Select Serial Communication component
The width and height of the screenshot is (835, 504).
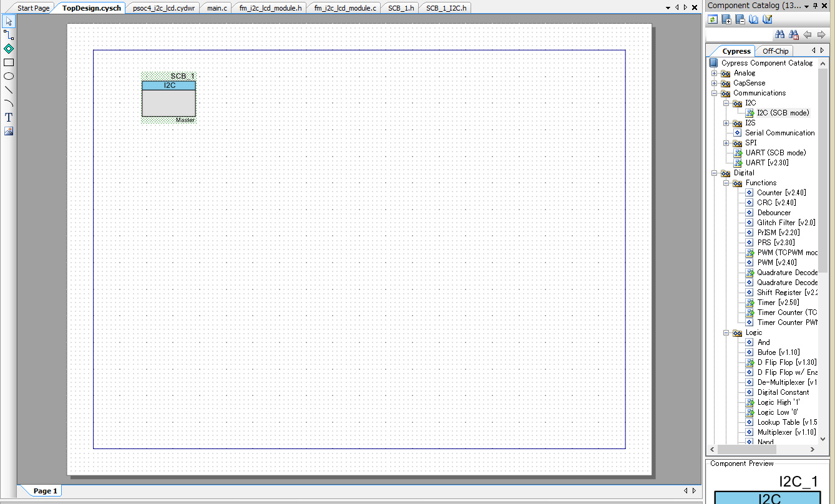pos(779,133)
